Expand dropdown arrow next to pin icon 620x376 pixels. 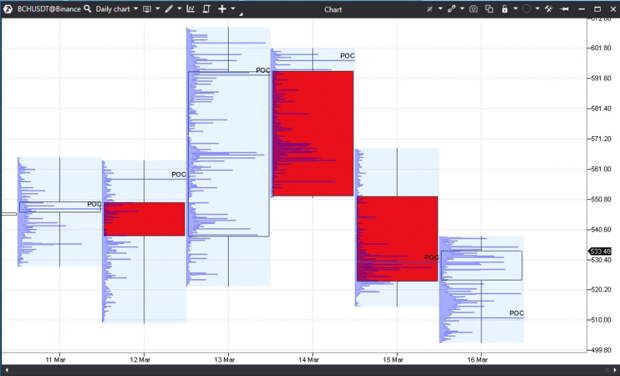coord(440,9)
